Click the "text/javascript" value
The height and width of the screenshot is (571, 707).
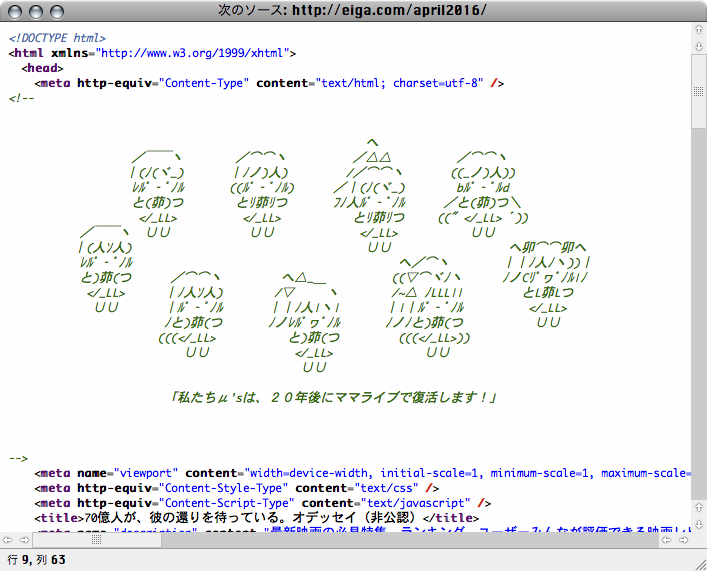pyautogui.click(x=415, y=503)
